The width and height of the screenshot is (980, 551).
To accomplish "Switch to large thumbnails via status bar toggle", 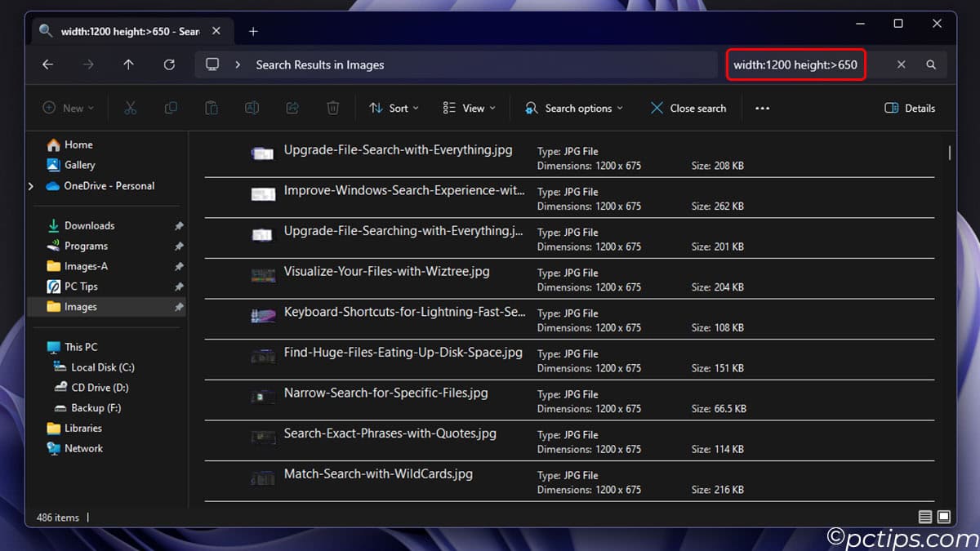I will (943, 516).
